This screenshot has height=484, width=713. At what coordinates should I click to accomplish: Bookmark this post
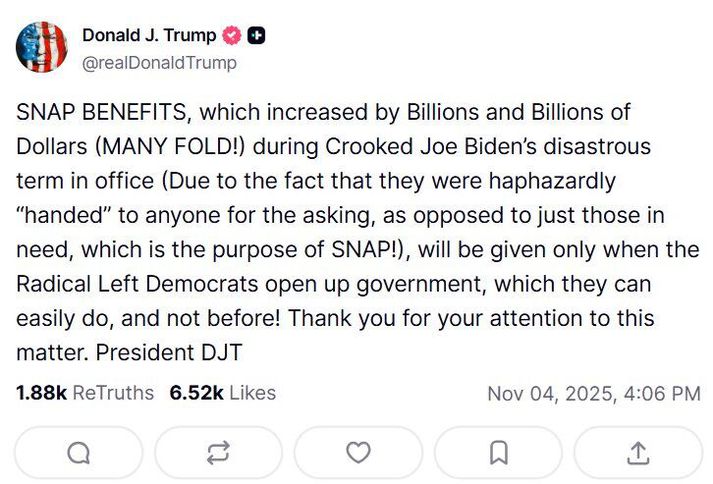tap(498, 453)
